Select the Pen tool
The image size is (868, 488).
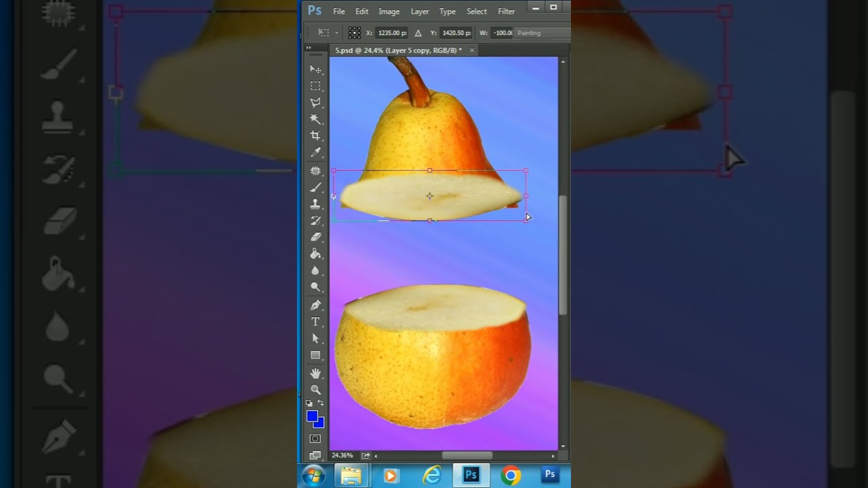click(x=315, y=305)
